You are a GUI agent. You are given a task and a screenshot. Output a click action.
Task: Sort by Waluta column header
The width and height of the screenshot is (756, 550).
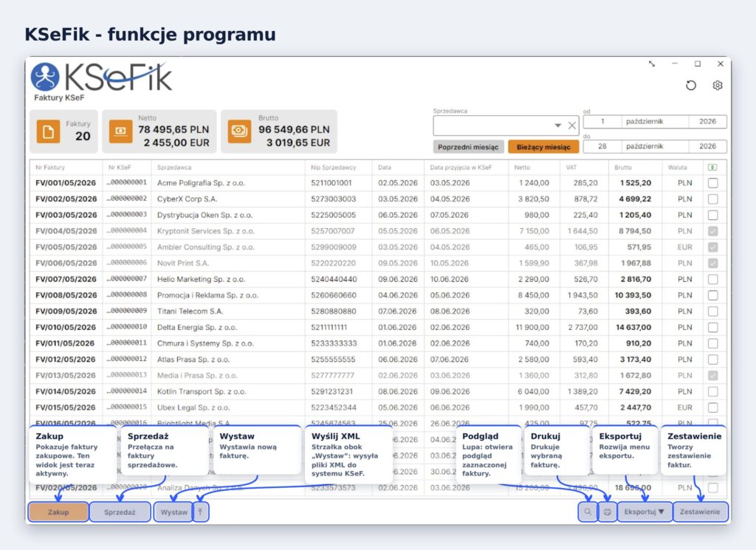click(x=678, y=168)
